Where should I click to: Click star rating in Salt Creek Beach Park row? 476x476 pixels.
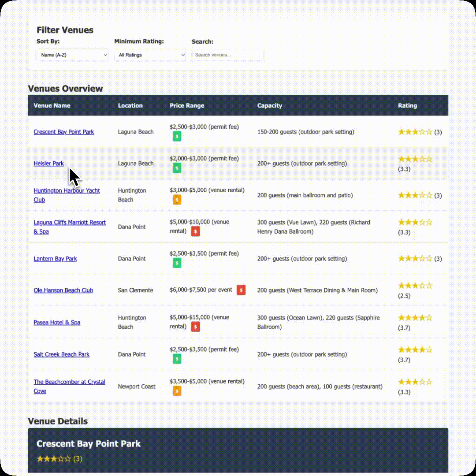pyautogui.click(x=415, y=350)
